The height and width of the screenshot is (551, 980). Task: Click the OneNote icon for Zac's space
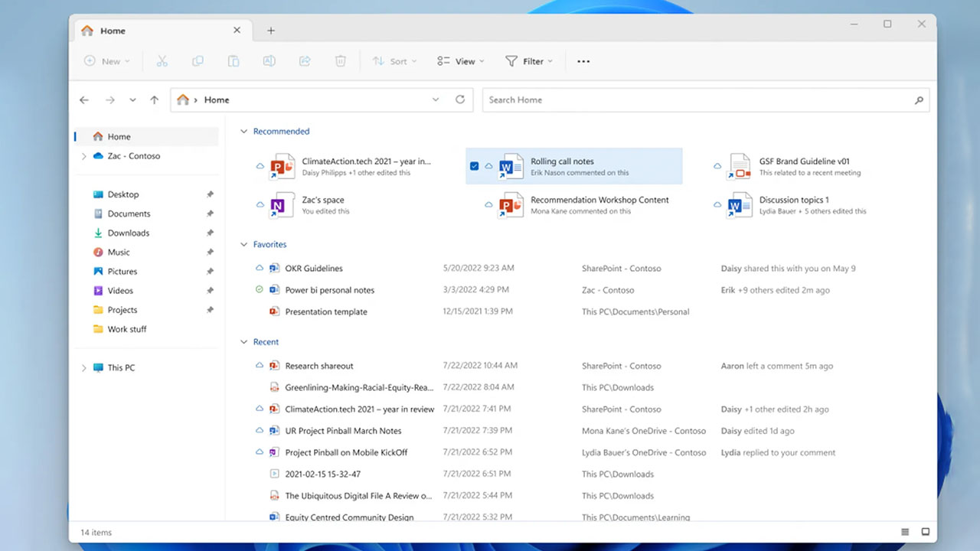282,205
